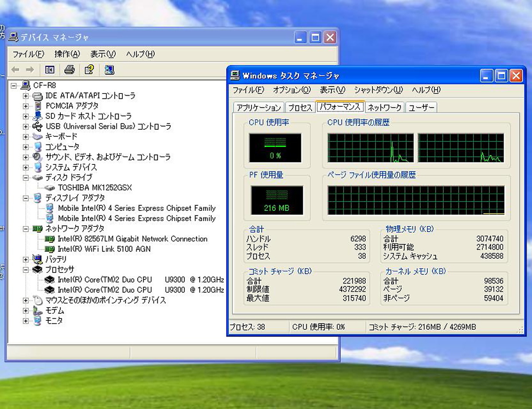Open the Task Manager 表示(V) menu
This screenshot has width=532, height=409.
click(332, 90)
